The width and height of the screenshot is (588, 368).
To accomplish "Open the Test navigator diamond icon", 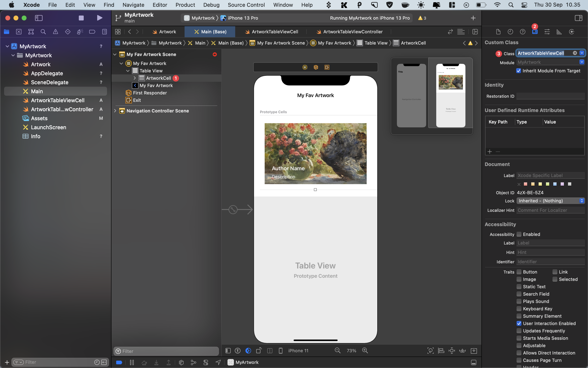I will 68,32.
